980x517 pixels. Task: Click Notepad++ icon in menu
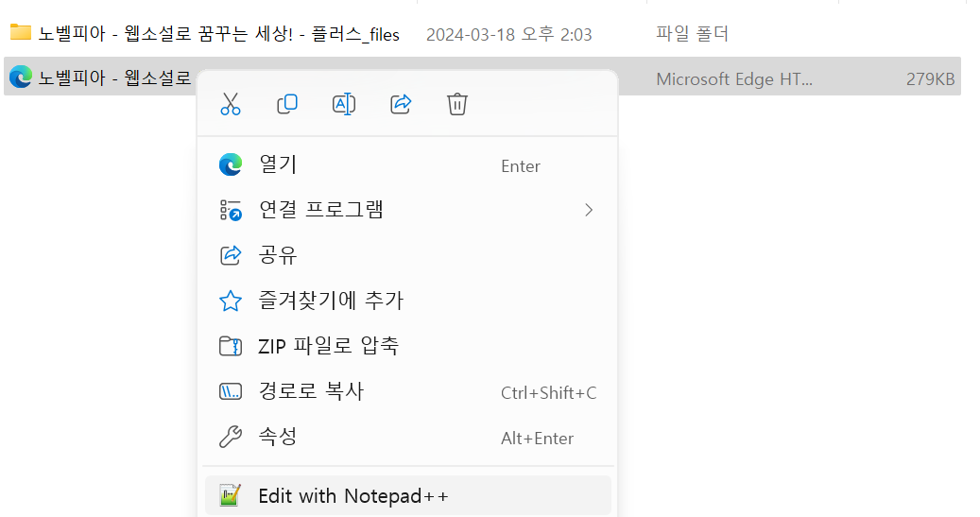pos(230,495)
